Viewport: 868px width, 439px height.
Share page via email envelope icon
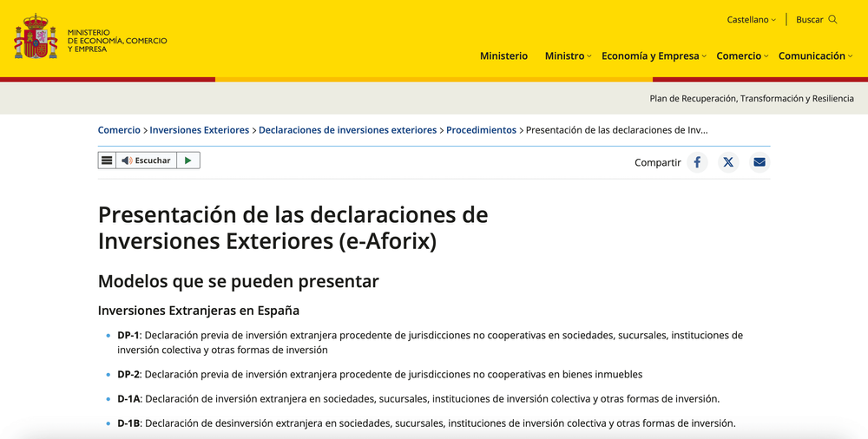(759, 162)
